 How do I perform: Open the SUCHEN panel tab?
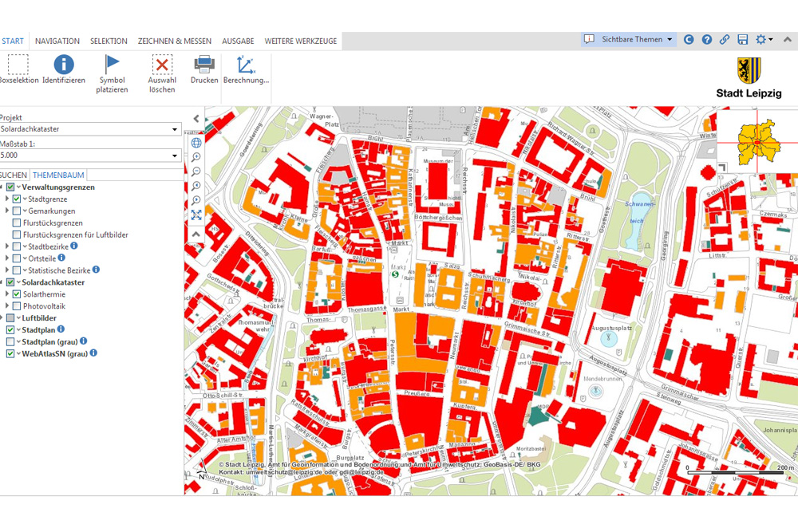(x=14, y=175)
